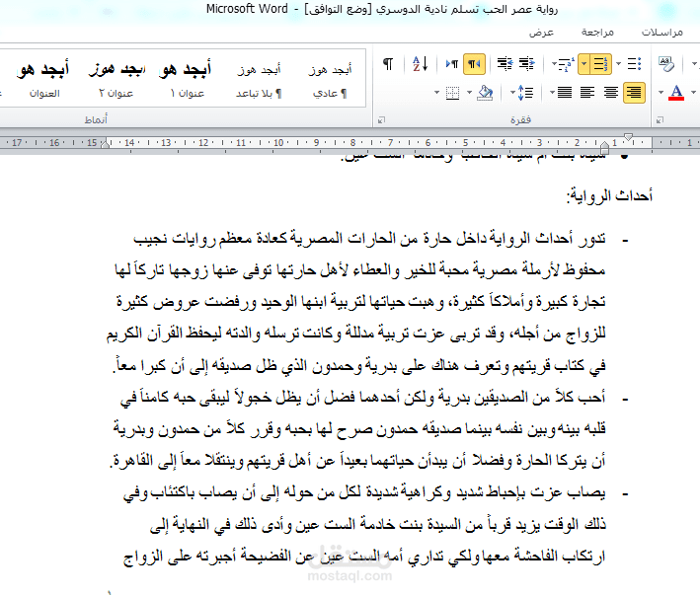
Task: Click the line starting تجارة كبيرة وأملاكاً
Action: (361, 302)
